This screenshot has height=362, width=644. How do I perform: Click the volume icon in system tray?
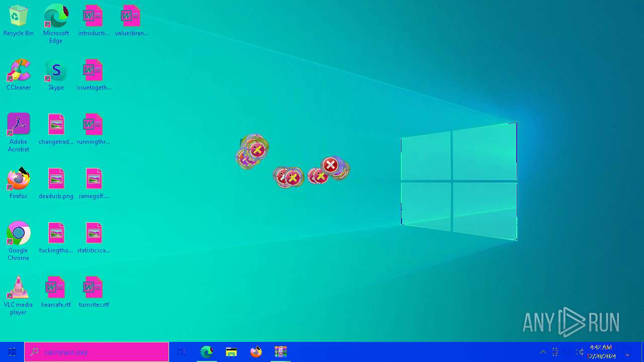click(x=580, y=352)
